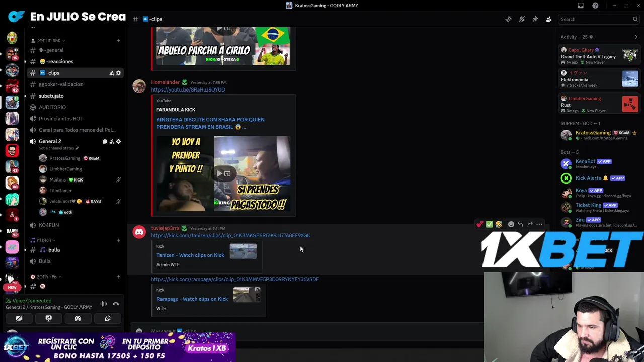The height and width of the screenshot is (362, 644).
Task: Collapse the Comunidad category
Action: pos(48,40)
